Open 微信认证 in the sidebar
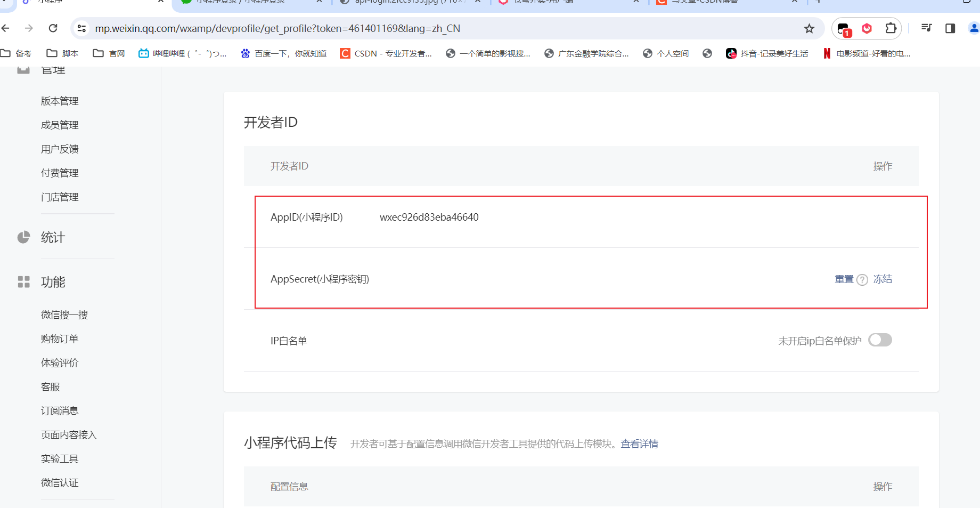Screen dimensions: 980x508 point(60,483)
